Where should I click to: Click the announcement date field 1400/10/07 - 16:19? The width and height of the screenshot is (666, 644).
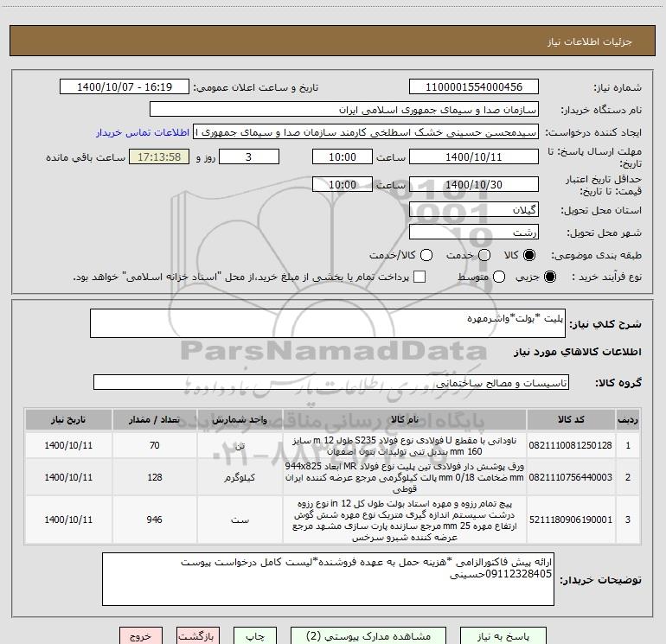(125, 87)
